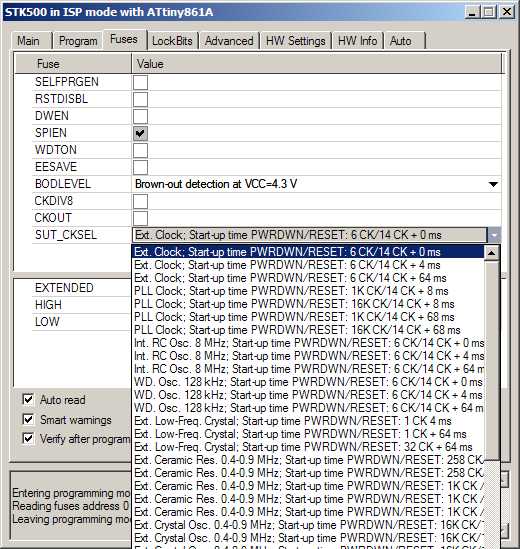Minimize the STK500 window
Screen dimensions: 520x549
click(472, 12)
